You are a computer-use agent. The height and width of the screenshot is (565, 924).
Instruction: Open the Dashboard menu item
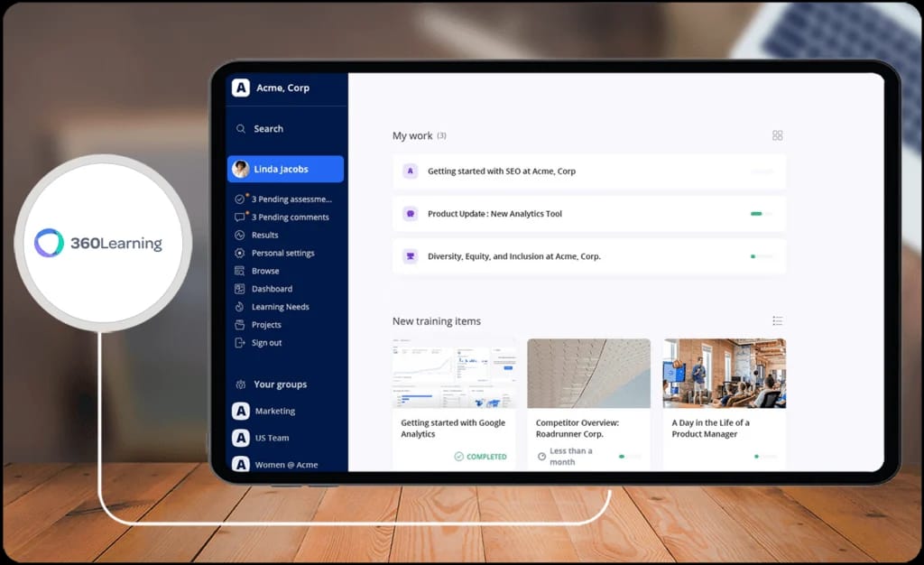coord(272,289)
